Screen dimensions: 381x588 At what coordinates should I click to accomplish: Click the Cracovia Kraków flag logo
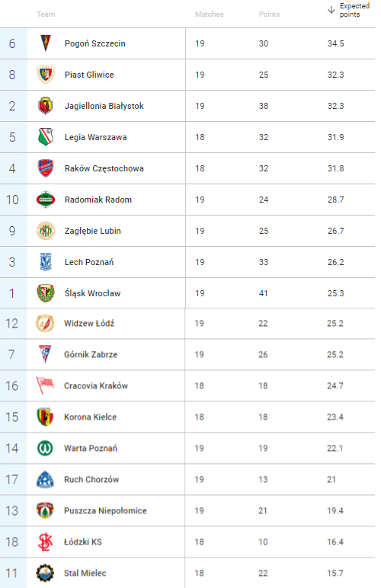point(45,385)
